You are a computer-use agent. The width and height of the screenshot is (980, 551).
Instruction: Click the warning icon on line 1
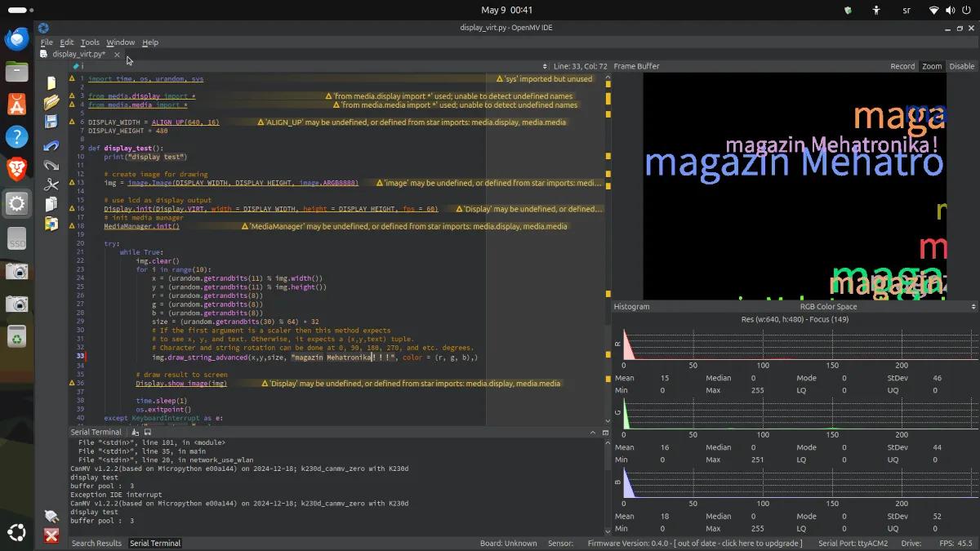coord(73,79)
